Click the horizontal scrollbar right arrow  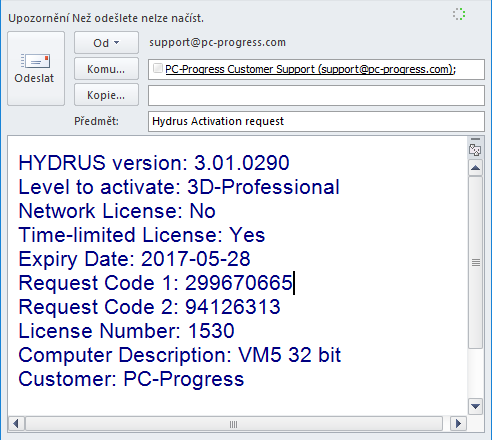coord(458,424)
